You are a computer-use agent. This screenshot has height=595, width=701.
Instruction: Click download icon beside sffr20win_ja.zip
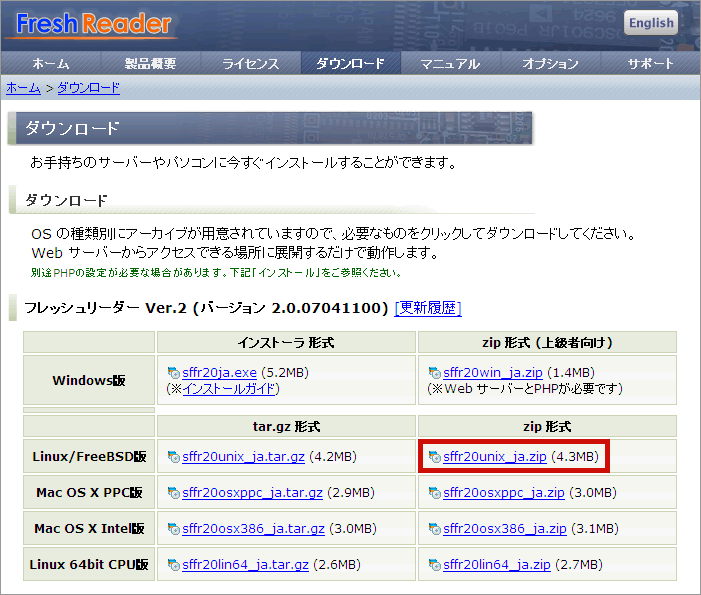[x=435, y=373]
